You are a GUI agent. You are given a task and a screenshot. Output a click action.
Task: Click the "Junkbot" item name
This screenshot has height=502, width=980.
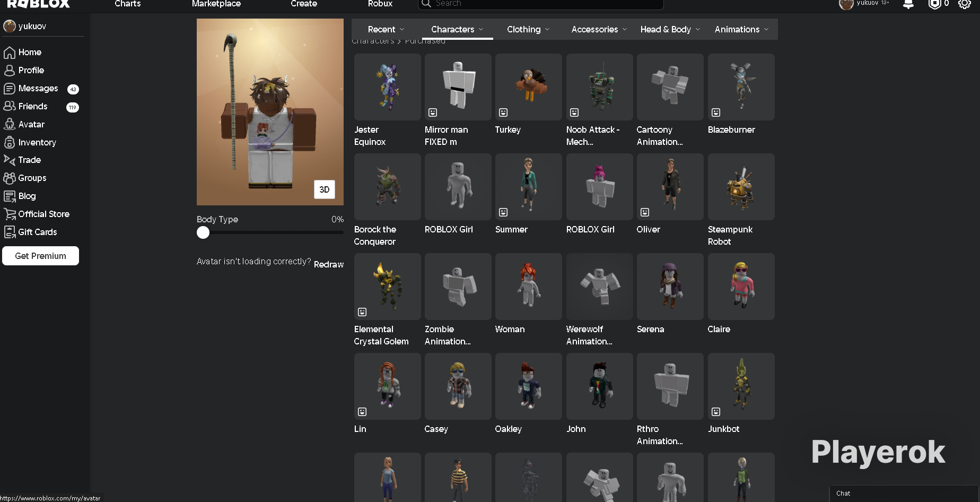pos(723,429)
